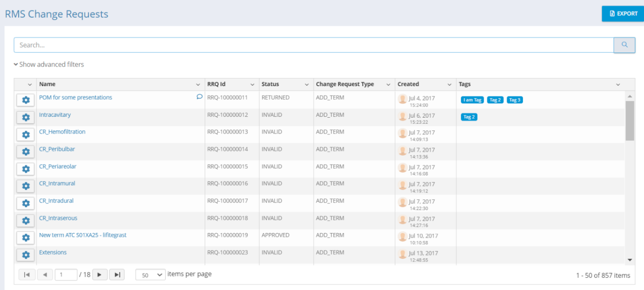Open Status column header dropdown
Viewport: 644px width, 290px height.
(x=307, y=85)
